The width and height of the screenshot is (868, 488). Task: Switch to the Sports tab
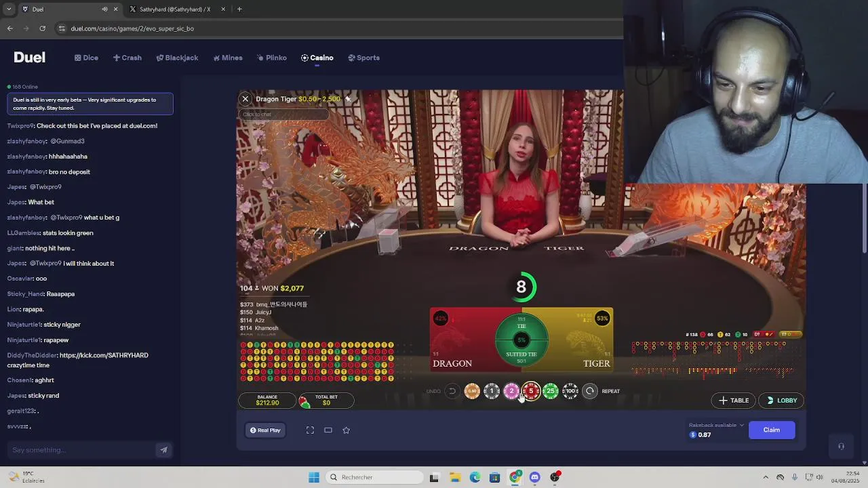tap(364, 58)
